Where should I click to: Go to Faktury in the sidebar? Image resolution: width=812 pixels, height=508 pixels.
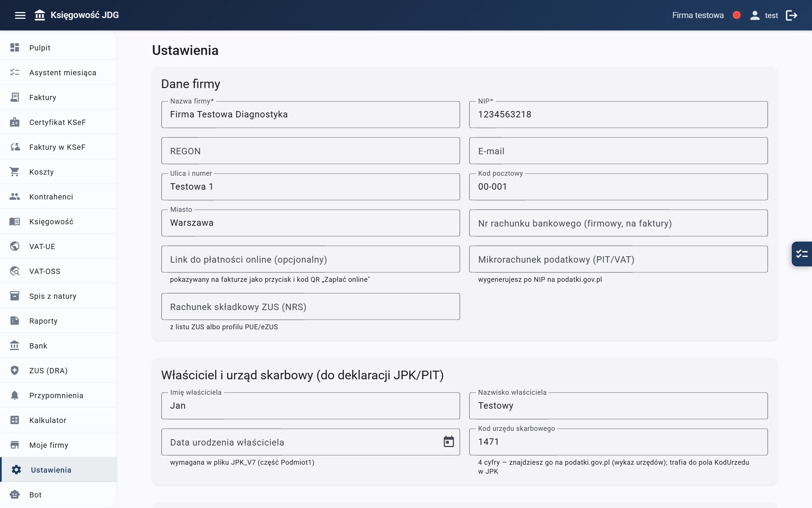[x=58, y=97]
